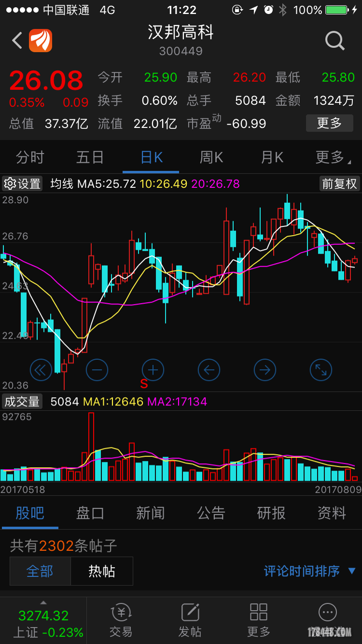Tap the 今开 value 25.90
The image size is (362, 644).
[x=161, y=77]
